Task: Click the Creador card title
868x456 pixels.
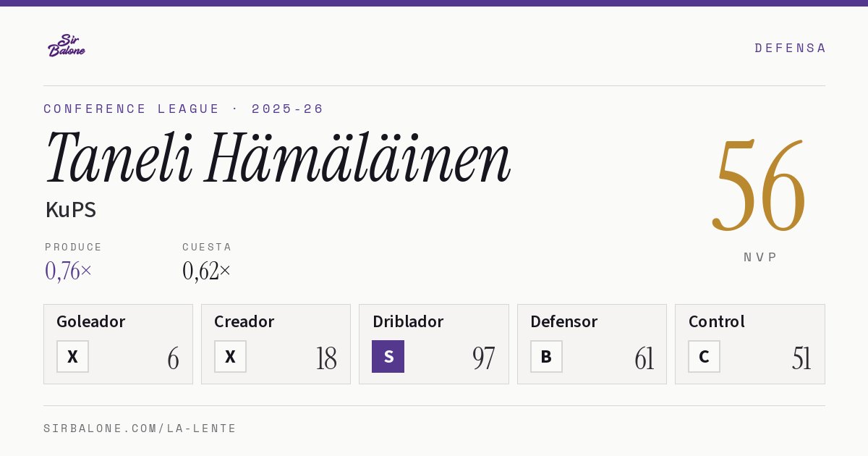Action: 244,321
